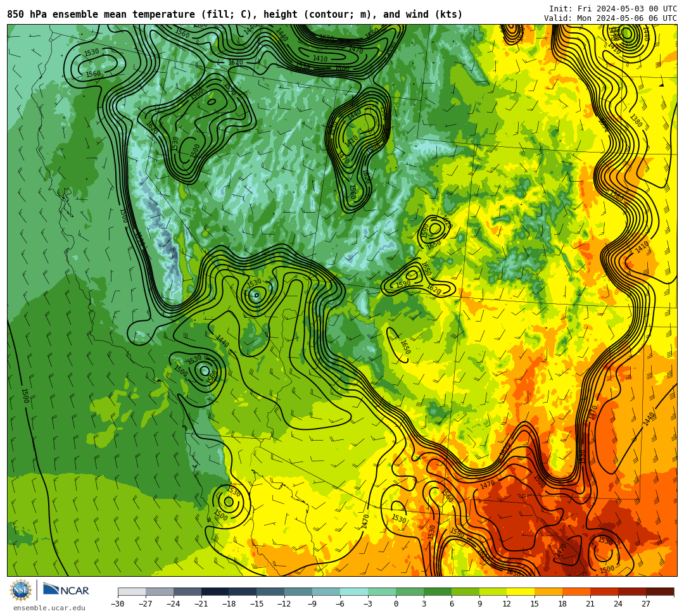Select the dark red swatch between 24 and 27
684x616 pixels.
[632, 591]
